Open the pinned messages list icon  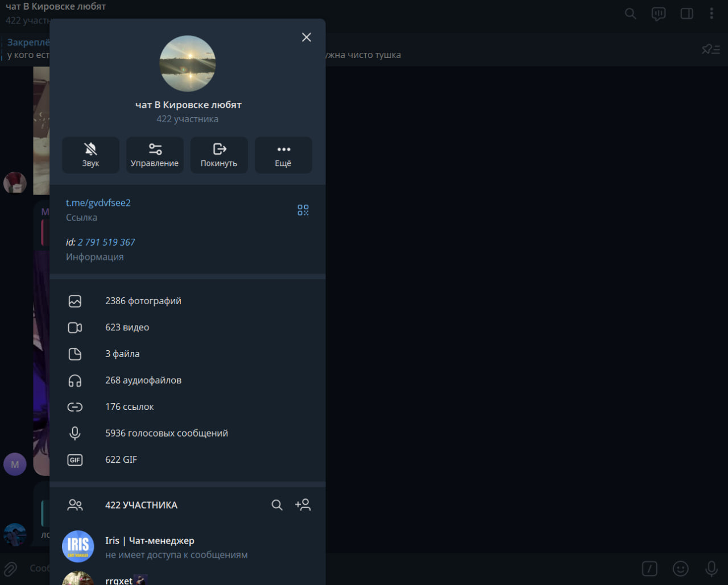[711, 49]
